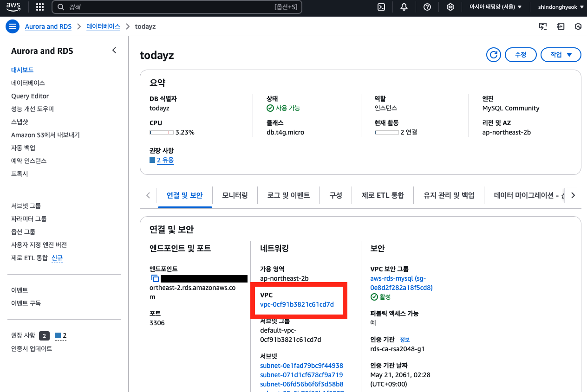Go to Aurora and RDS breadcrumb

(48, 26)
